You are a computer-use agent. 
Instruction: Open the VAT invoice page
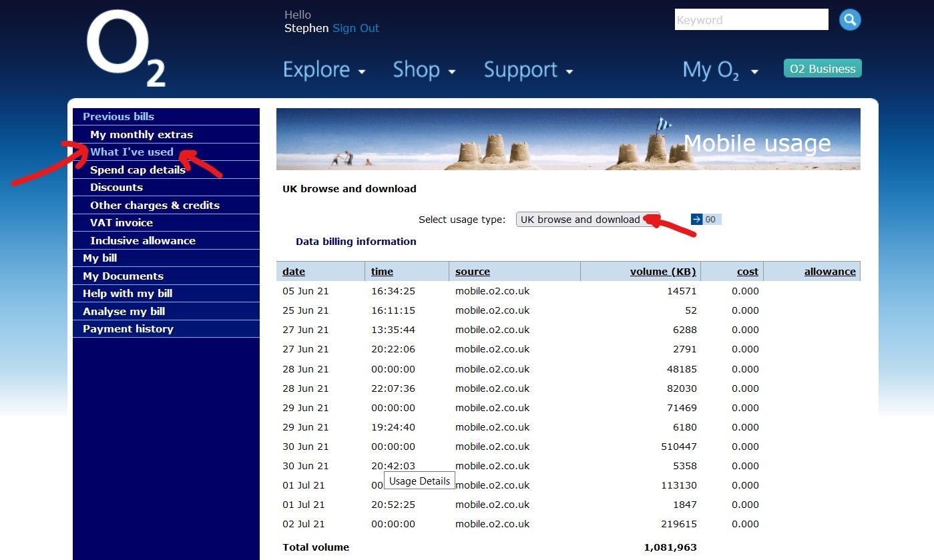[121, 222]
